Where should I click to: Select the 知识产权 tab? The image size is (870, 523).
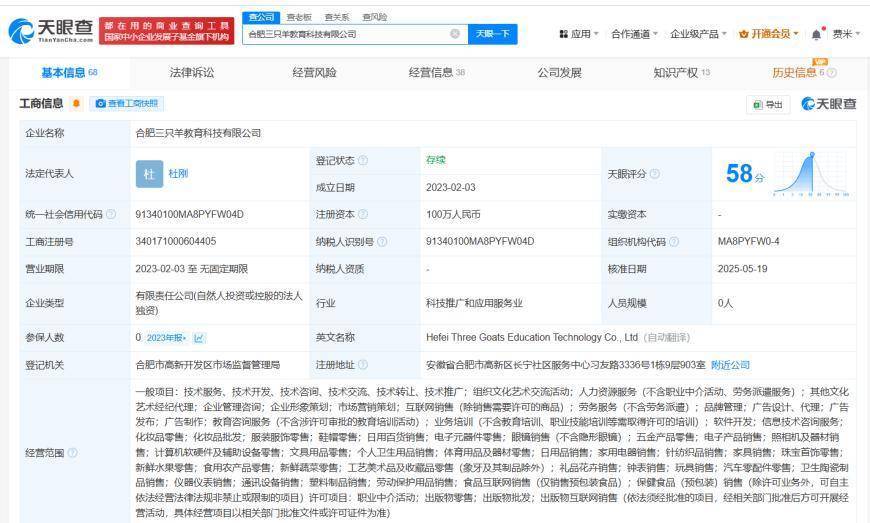[681, 73]
